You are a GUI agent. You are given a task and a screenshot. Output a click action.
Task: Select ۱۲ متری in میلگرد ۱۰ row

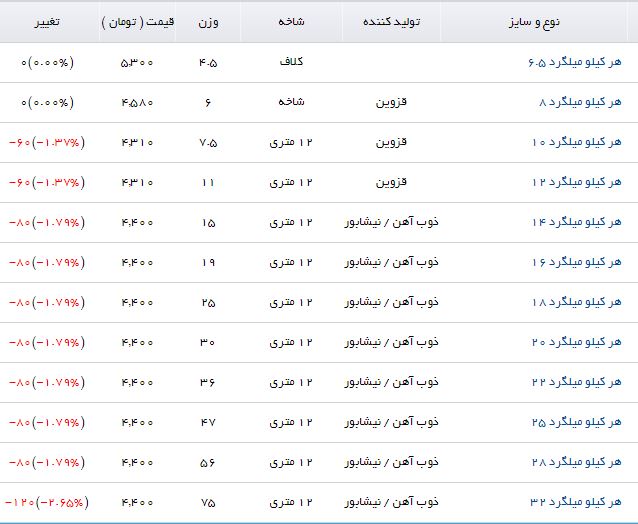click(x=291, y=142)
